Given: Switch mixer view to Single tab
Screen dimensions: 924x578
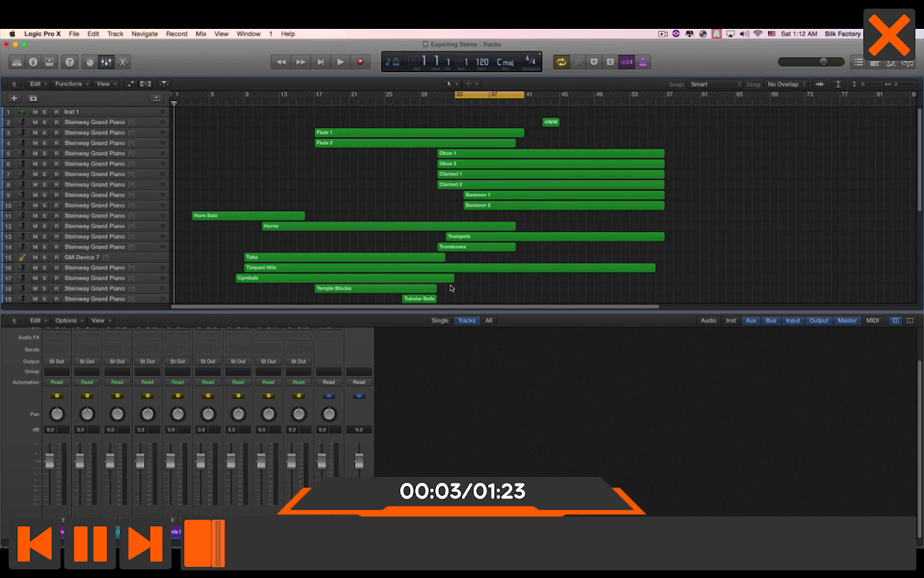Looking at the screenshot, I should [x=440, y=321].
